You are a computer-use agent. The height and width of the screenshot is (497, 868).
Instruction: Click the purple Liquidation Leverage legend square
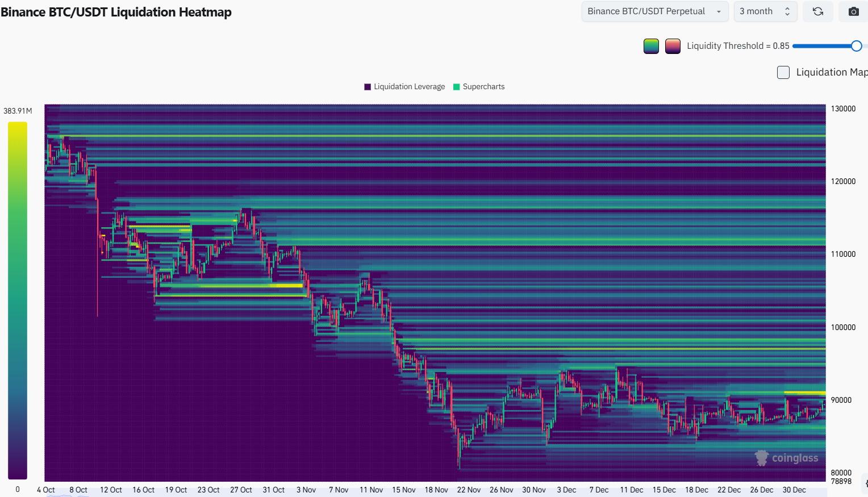[368, 87]
